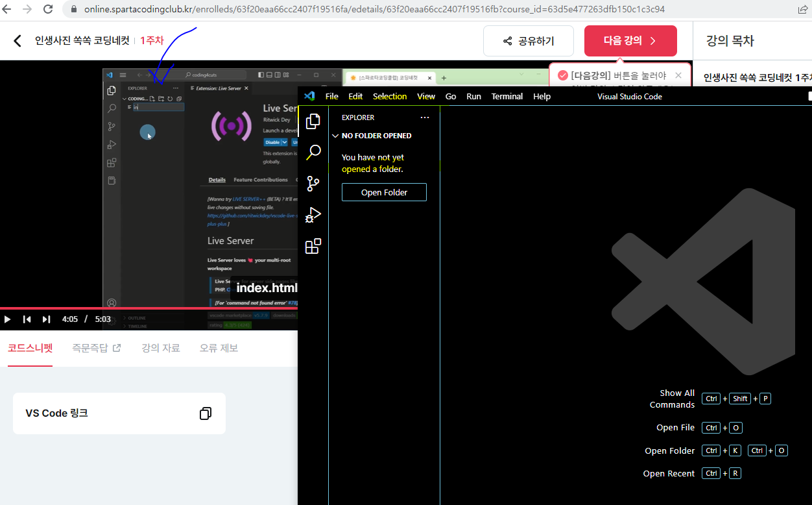Click the file name input in video explorer
Viewport: 812px width, 505px height.
159,107
